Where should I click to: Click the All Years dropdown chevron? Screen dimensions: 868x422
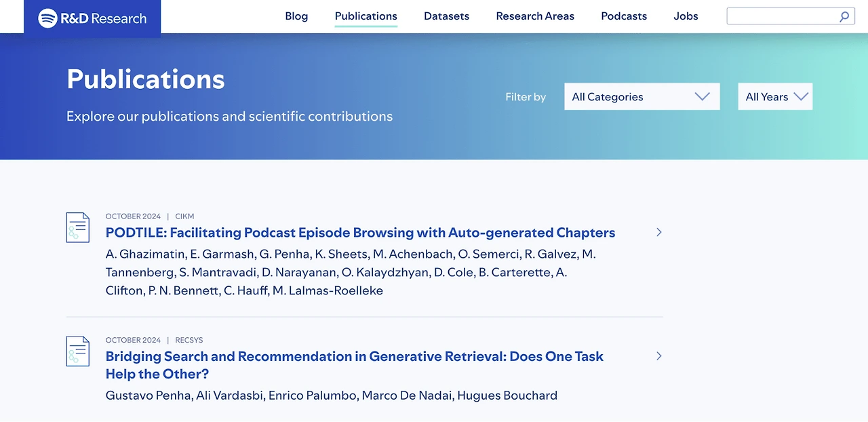801,96
